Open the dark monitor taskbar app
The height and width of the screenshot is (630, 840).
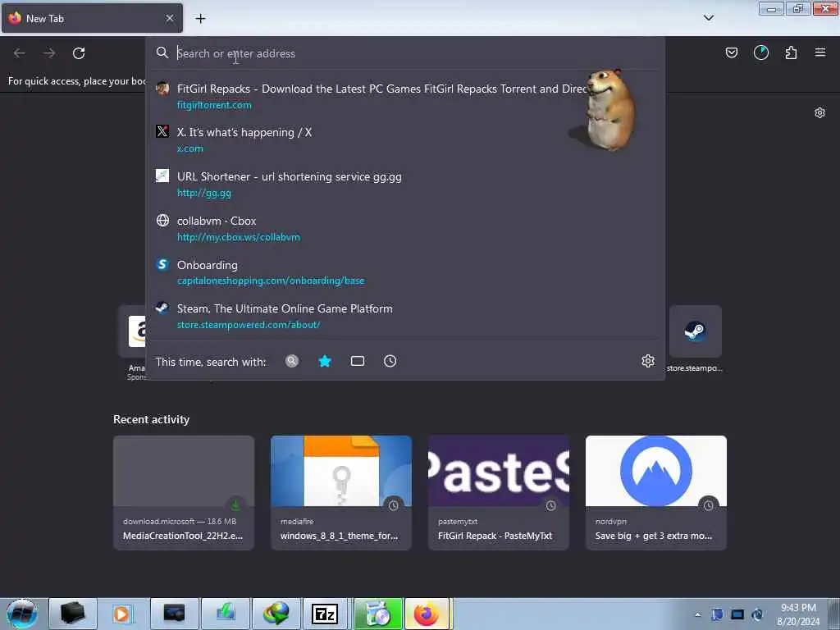click(174, 614)
